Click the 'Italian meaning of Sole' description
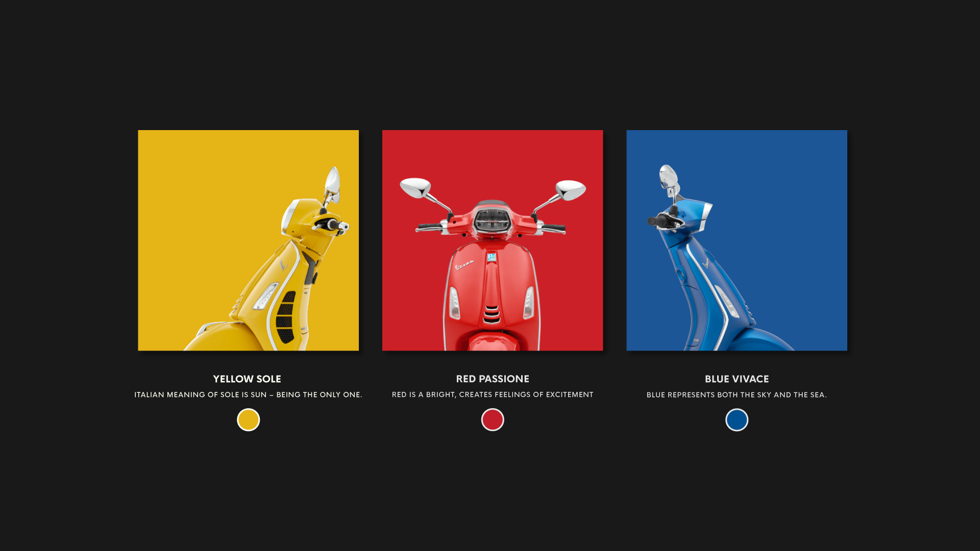This screenshot has width=980, height=551. (x=248, y=395)
